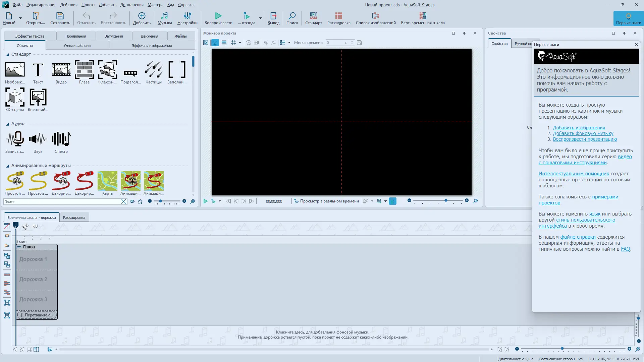Select the Particles (Частицы) object icon
Image resolution: width=644 pixels, height=362 pixels.
click(x=153, y=70)
